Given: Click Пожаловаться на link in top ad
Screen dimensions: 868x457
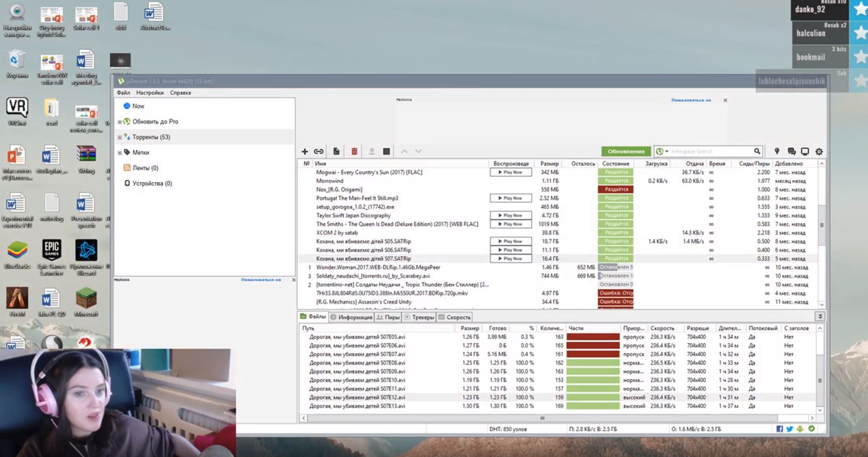Looking at the screenshot, I should click(x=691, y=100).
